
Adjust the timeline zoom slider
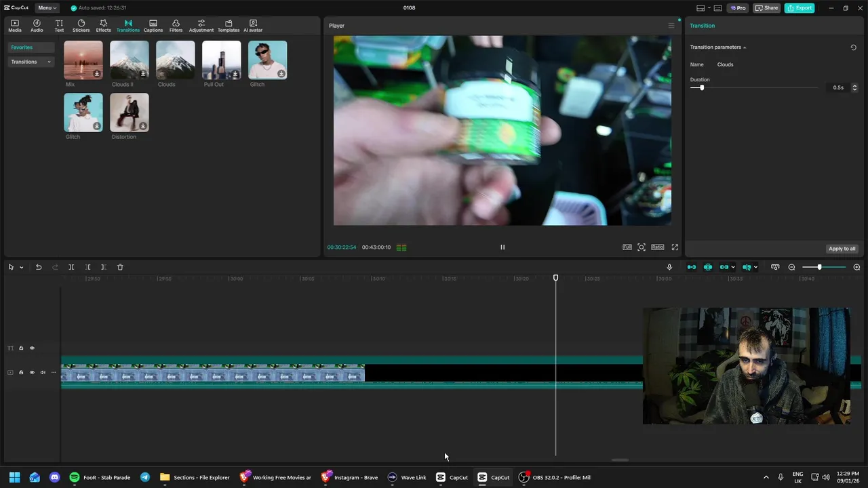(819, 267)
